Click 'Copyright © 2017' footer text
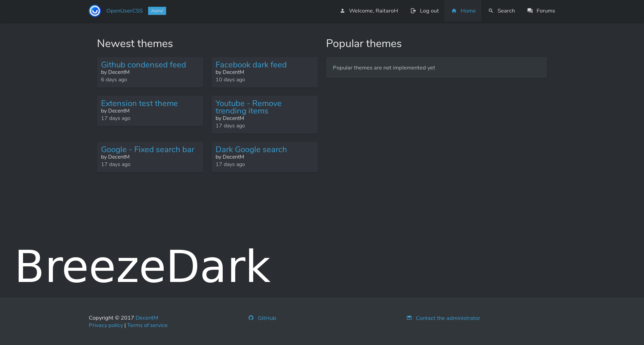 point(112,318)
